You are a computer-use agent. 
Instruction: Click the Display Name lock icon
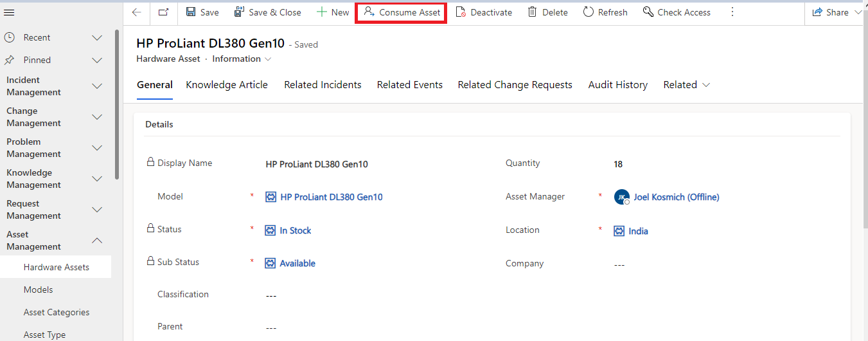pos(151,162)
